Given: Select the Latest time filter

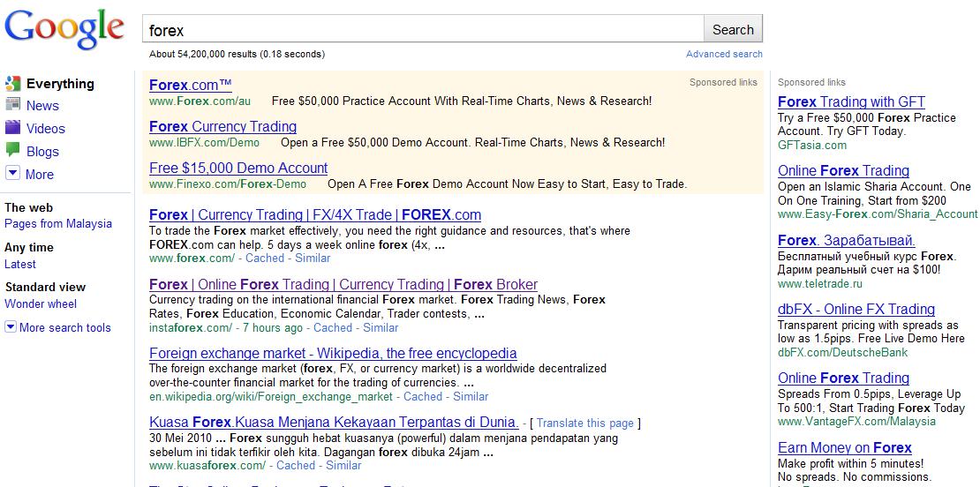Looking at the screenshot, I should [x=20, y=264].
